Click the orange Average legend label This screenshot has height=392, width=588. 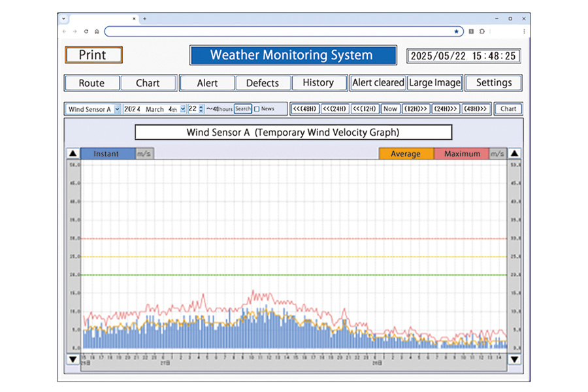pos(406,154)
